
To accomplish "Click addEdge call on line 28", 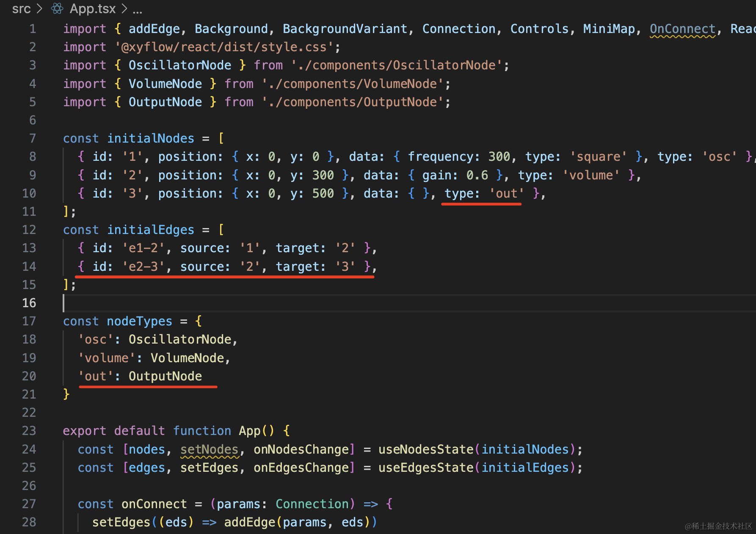I will (x=250, y=522).
